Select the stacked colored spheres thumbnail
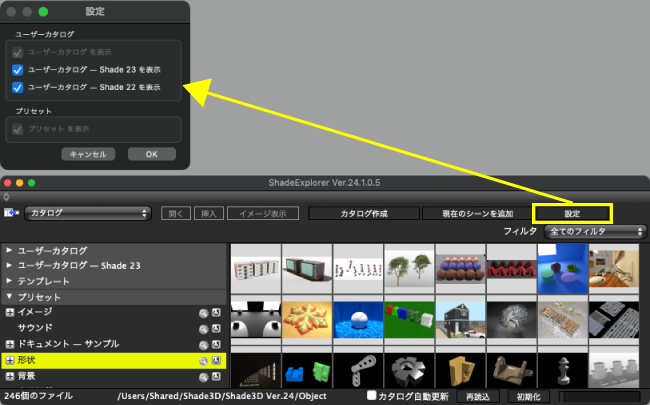This screenshot has height=405, width=650. (x=460, y=269)
